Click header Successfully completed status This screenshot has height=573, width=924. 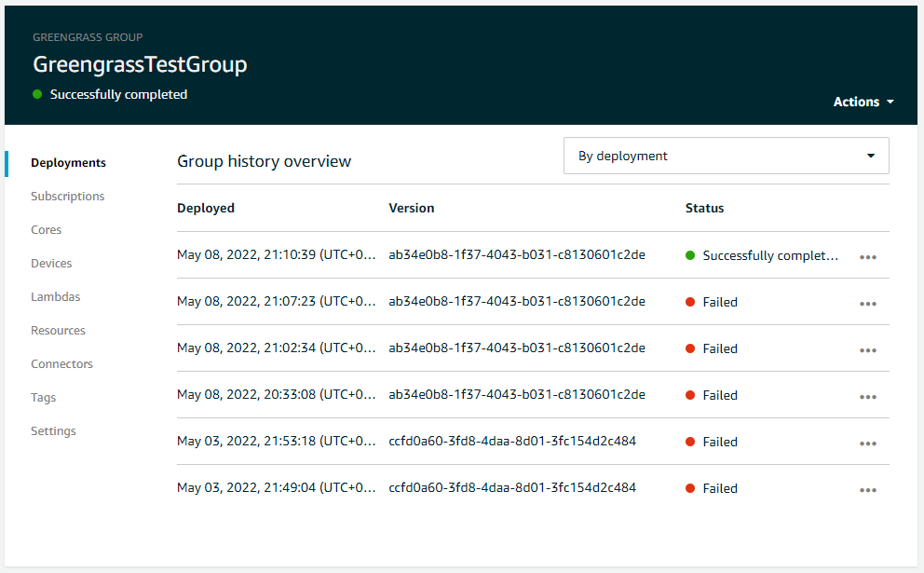[x=110, y=94]
